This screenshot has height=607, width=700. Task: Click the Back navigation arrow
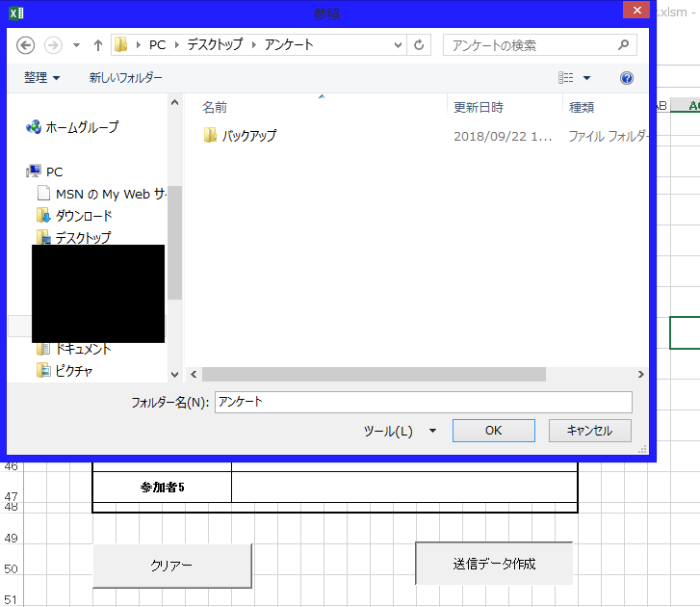(26, 45)
